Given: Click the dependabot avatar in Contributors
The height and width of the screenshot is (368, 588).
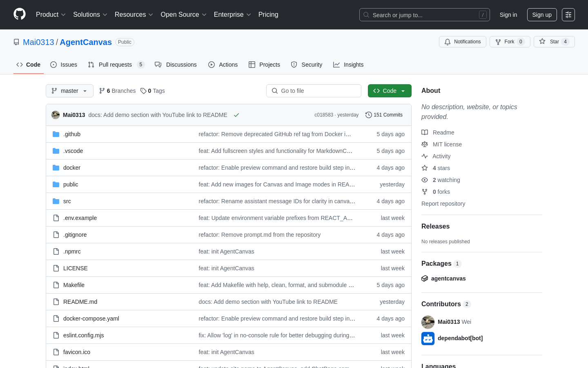Looking at the screenshot, I should 428,338.
